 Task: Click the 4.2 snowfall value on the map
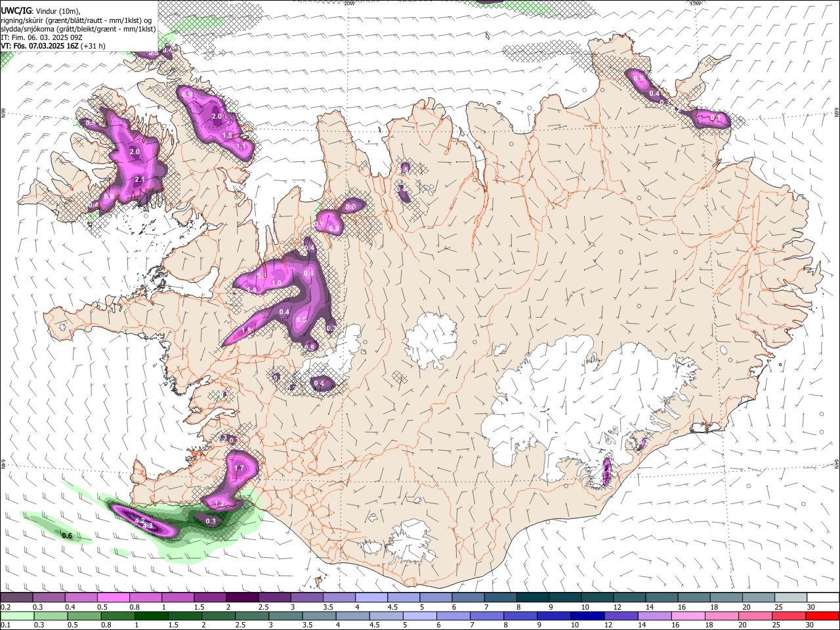pyautogui.click(x=139, y=520)
